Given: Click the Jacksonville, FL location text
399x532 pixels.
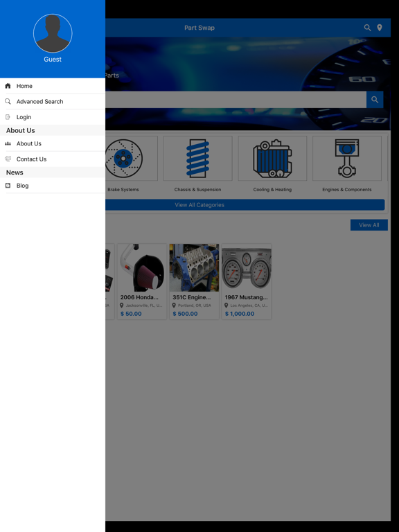Looking at the screenshot, I should tap(144, 305).
